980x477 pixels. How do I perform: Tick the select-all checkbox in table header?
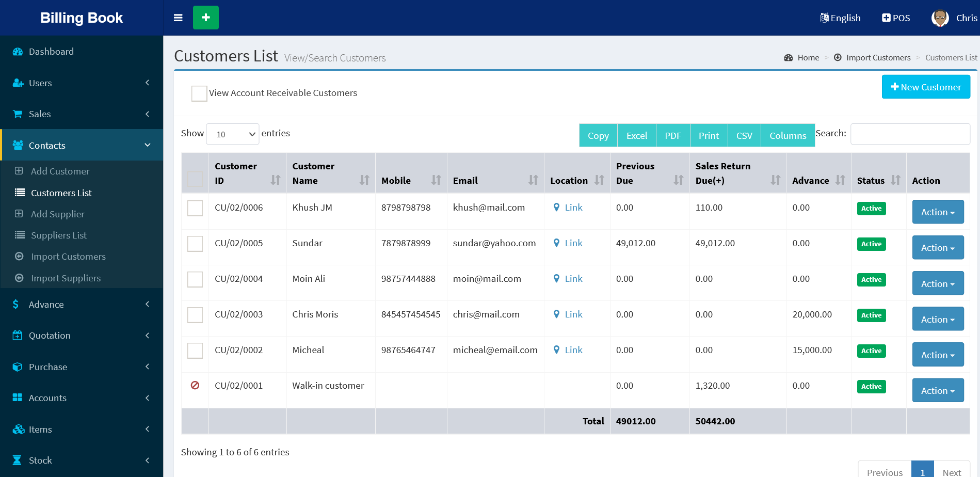tap(195, 179)
